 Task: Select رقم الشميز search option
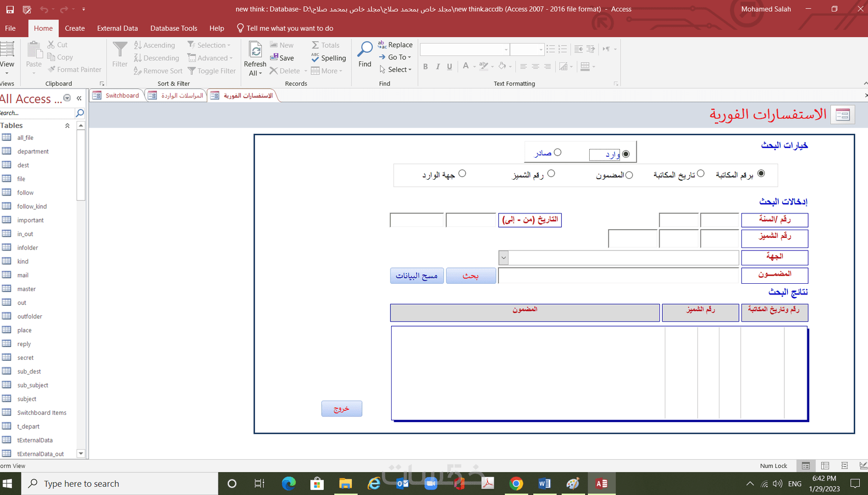click(x=551, y=174)
